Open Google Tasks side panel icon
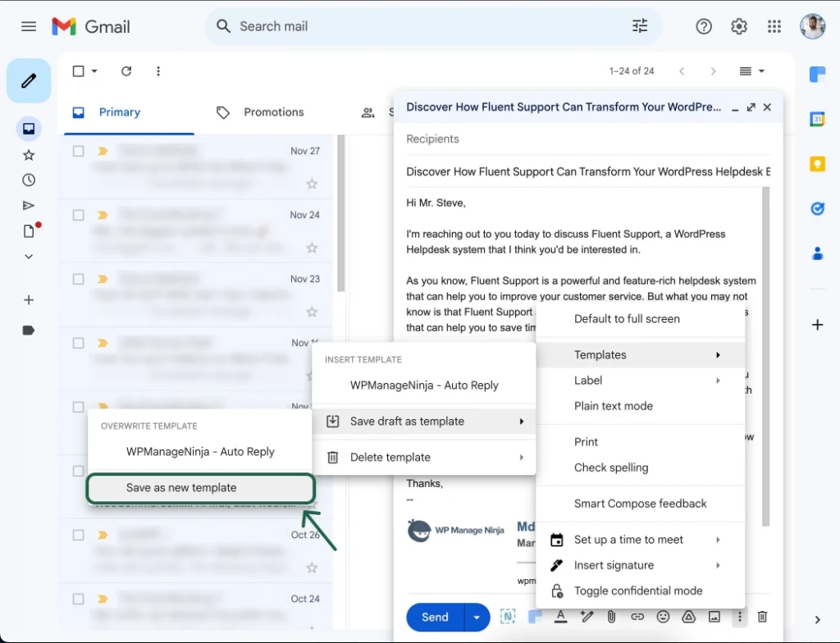 tap(817, 208)
